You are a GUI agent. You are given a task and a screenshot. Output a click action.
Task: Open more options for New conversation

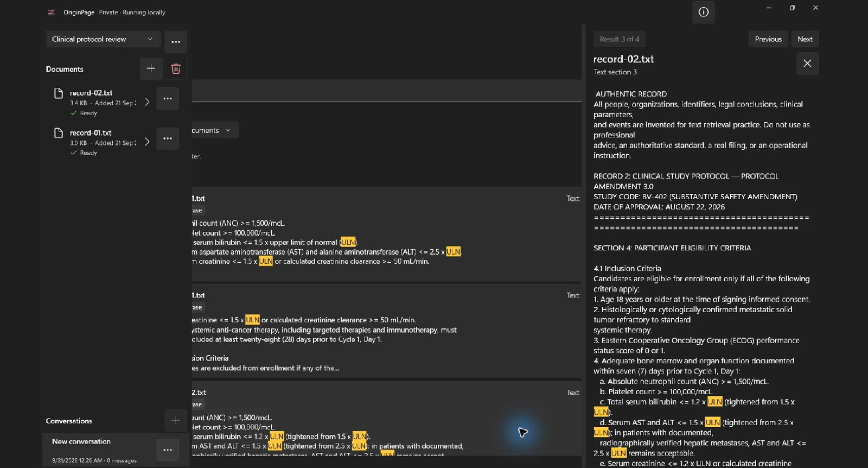(x=168, y=450)
